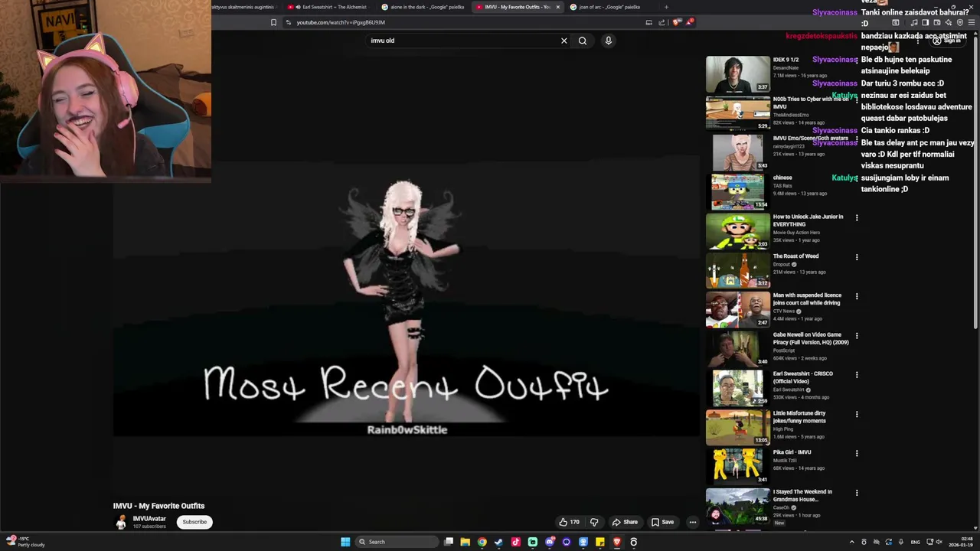Viewport: 980px width, 551px height.
Task: Open Google Chrome from taskbar
Action: [482, 542]
